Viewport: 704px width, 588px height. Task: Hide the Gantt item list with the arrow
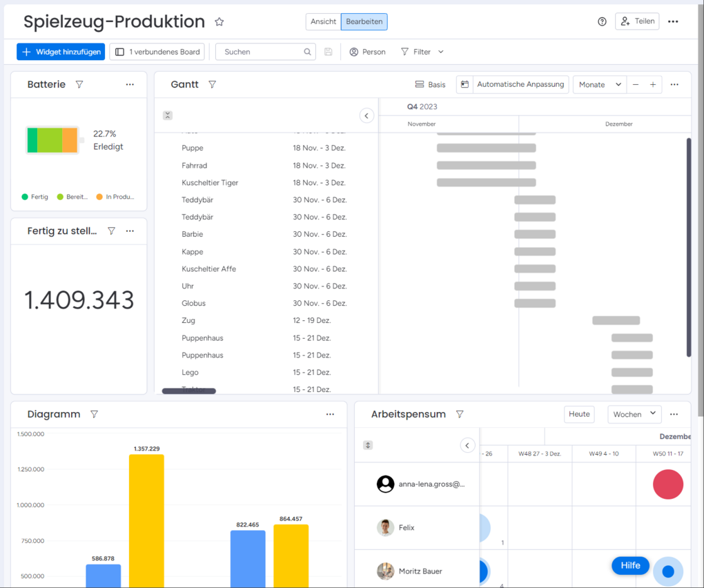366,116
